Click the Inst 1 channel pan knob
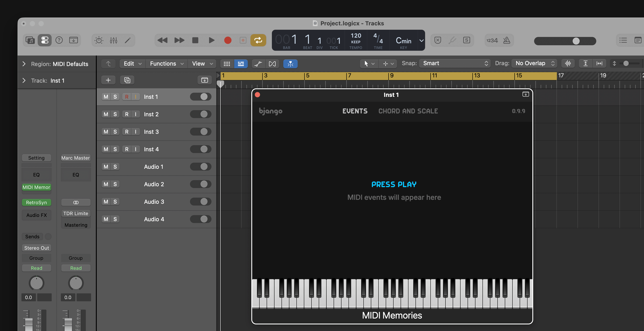The width and height of the screenshot is (644, 331). tap(37, 283)
